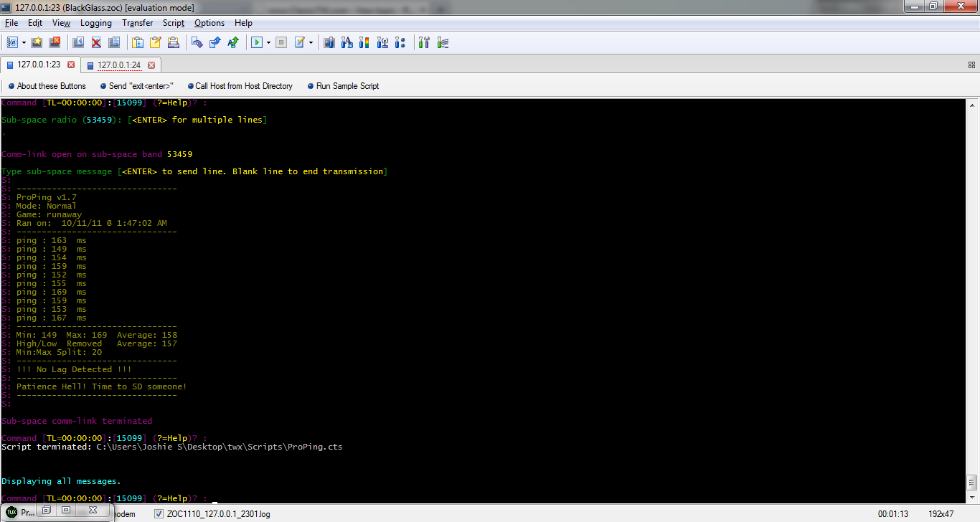Click the 00:01:13 connection timer

coord(893,513)
